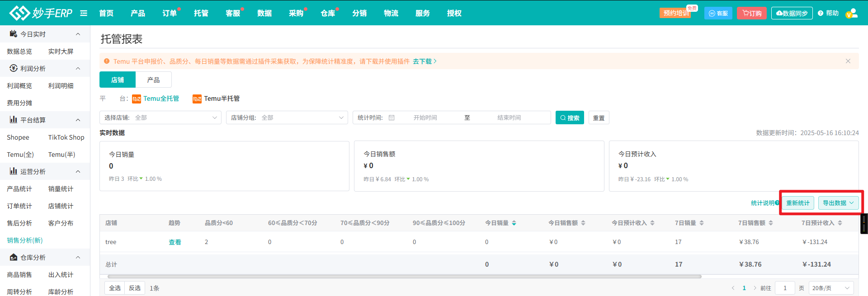
Task: Click the 统计说明 help question icon
Action: [777, 203]
